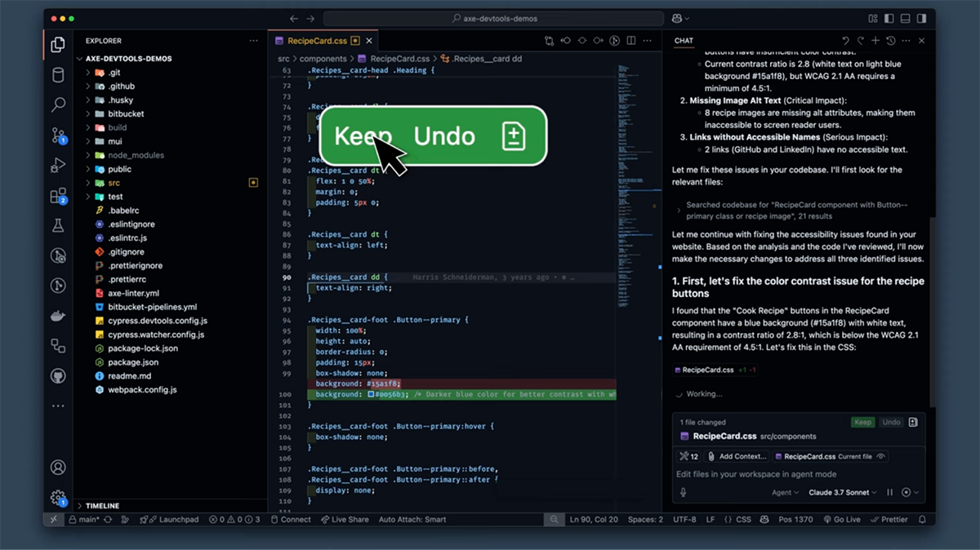
Task: Open the Run and Debug view
Action: point(57,165)
